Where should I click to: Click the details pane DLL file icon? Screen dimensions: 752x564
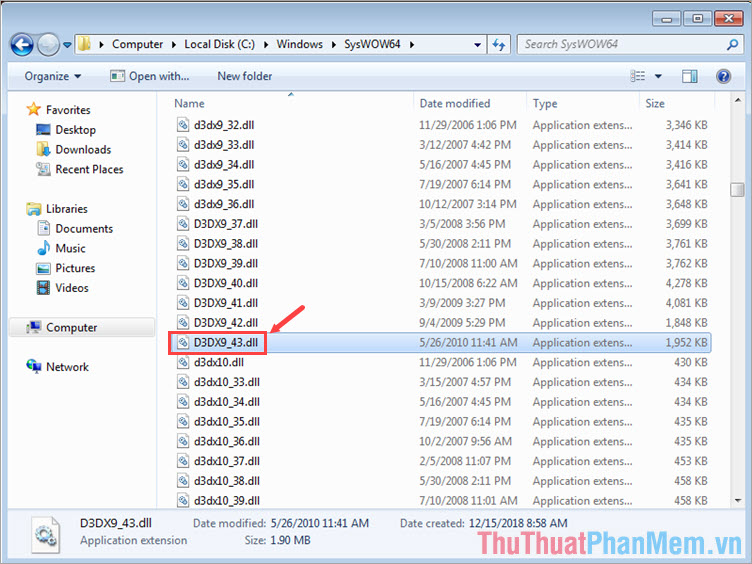tap(47, 534)
